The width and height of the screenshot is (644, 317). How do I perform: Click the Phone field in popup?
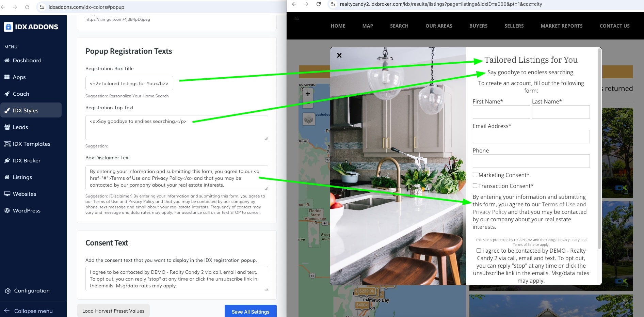click(531, 161)
